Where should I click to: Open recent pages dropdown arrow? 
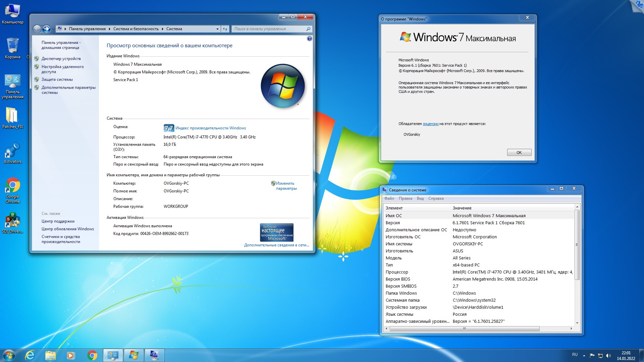coord(53,29)
